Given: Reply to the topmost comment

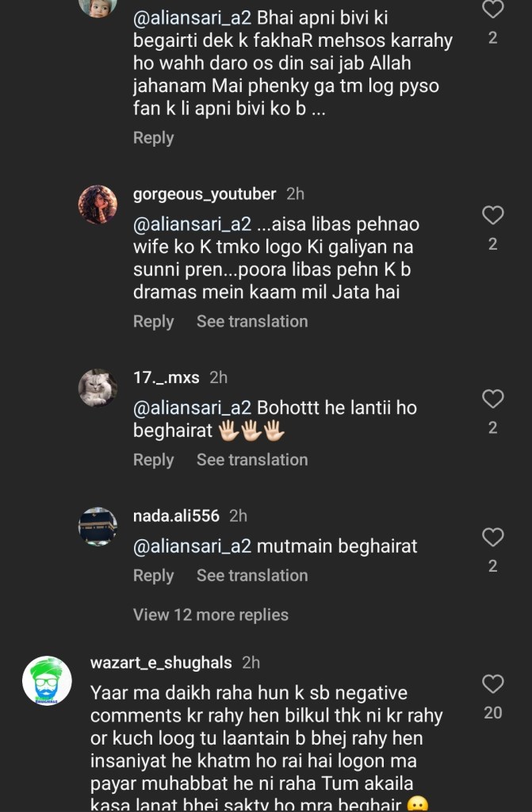Looking at the screenshot, I should point(153,137).
